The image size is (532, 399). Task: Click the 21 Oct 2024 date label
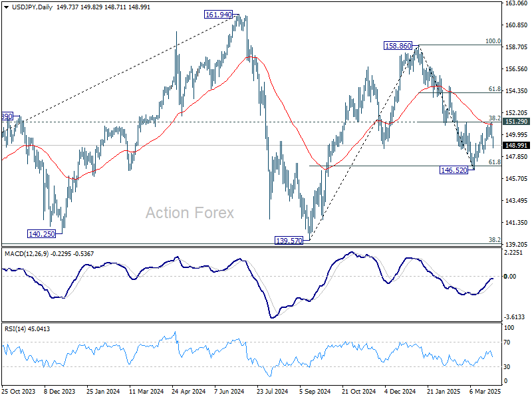(x=359, y=391)
